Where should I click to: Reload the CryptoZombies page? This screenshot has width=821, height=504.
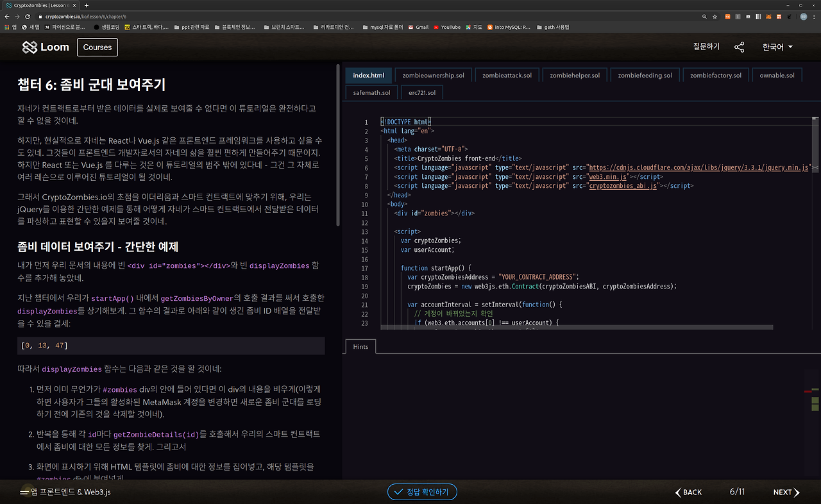pyautogui.click(x=28, y=17)
